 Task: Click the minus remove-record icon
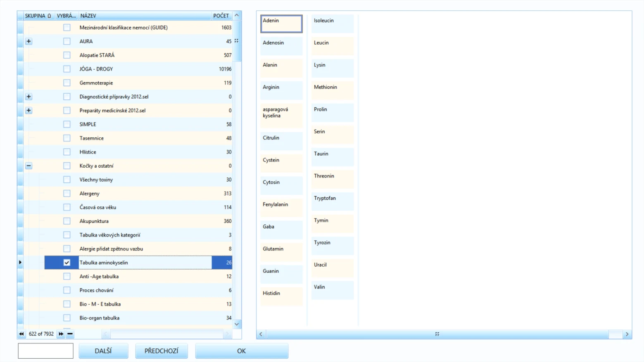(70, 334)
